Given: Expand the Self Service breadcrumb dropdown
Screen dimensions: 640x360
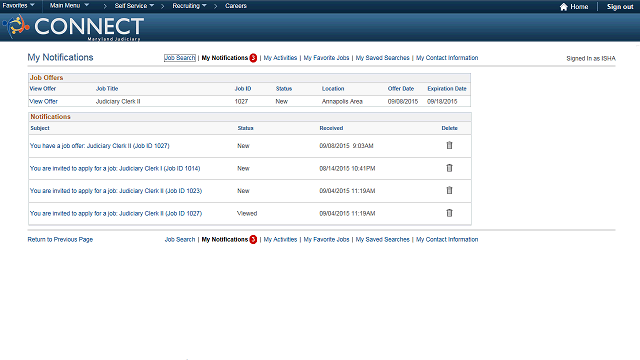Looking at the screenshot, I should [x=134, y=6].
